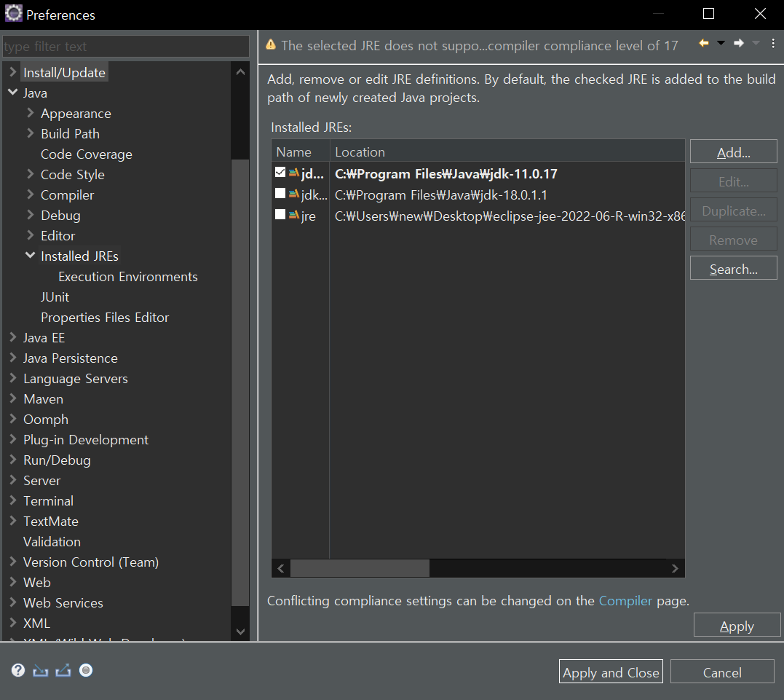Open the Compiler page link
This screenshot has width=784, height=700.
[x=625, y=600]
